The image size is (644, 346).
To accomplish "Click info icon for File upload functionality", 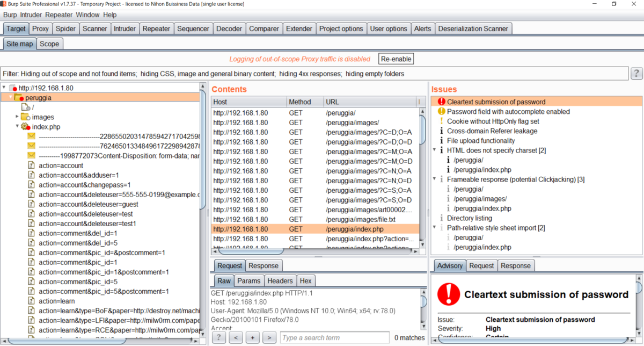I will pos(442,140).
